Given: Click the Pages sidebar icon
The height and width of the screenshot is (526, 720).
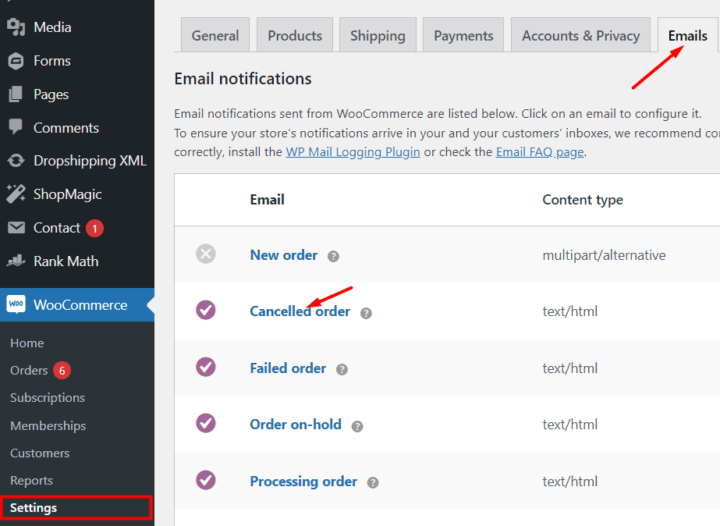Looking at the screenshot, I should 16,95.
